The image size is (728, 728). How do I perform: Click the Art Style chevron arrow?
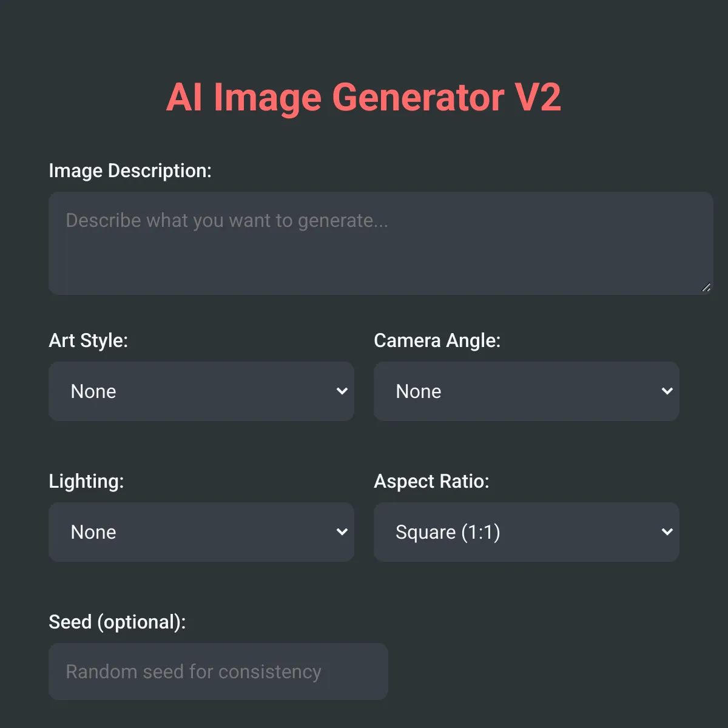[342, 391]
